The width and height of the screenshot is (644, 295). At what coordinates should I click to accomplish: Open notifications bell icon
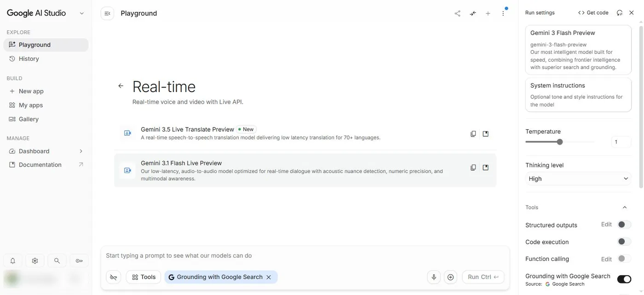(13, 261)
